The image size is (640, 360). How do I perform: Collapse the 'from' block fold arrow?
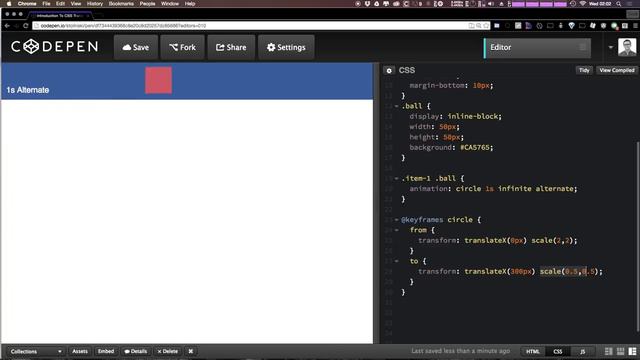[396, 230]
